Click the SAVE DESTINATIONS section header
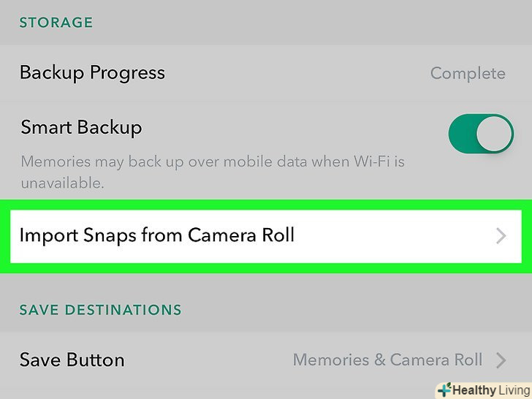This screenshot has width=532, height=399. 100,310
